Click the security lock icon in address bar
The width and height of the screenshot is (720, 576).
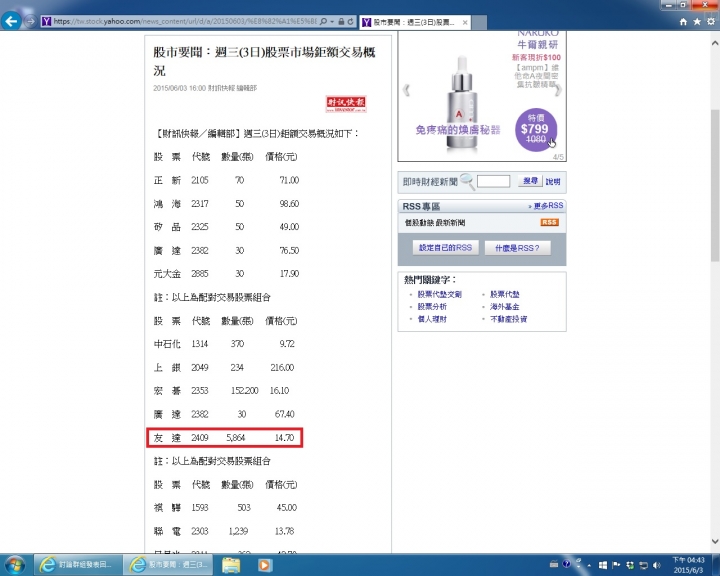coord(341,22)
